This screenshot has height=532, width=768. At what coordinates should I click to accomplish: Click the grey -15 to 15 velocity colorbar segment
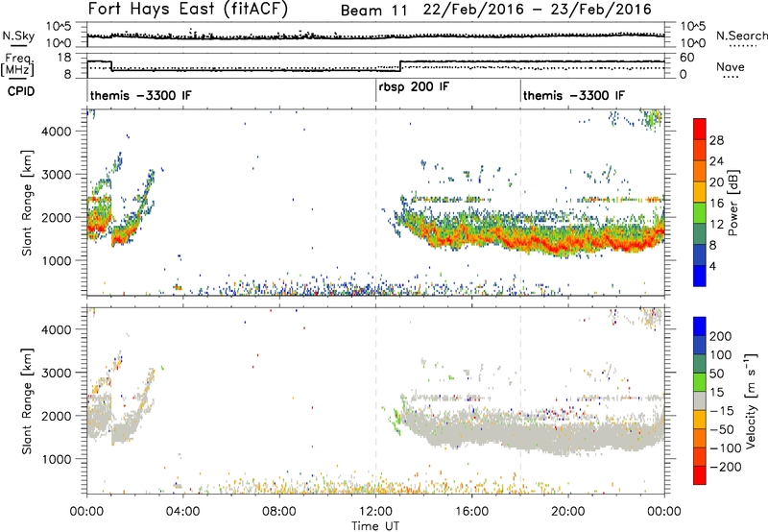pos(700,400)
